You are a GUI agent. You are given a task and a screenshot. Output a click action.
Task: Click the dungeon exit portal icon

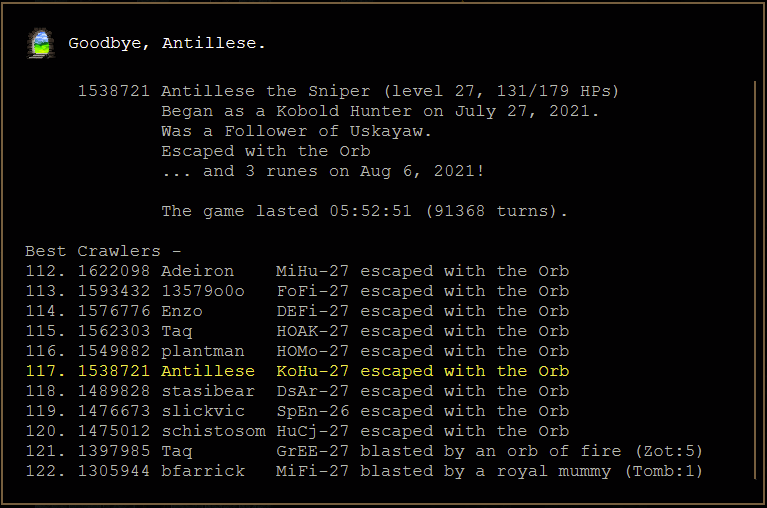[x=41, y=44]
